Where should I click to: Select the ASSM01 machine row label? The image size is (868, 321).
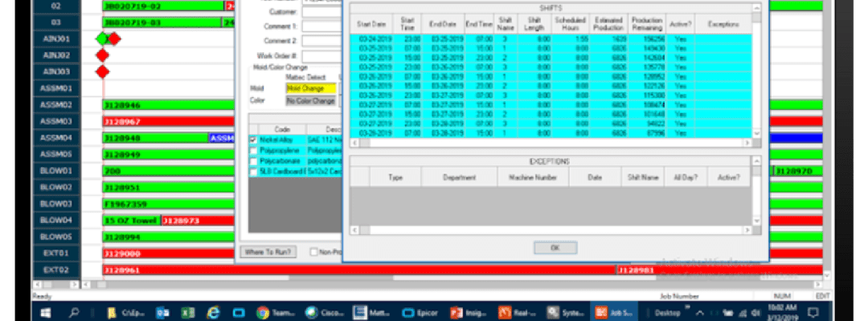click(56, 88)
